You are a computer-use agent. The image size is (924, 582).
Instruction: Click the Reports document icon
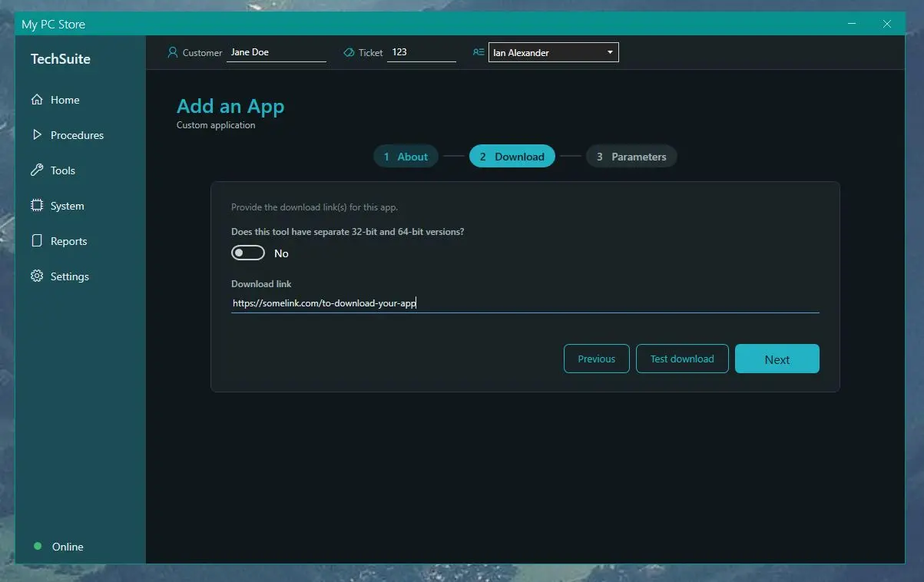click(36, 241)
